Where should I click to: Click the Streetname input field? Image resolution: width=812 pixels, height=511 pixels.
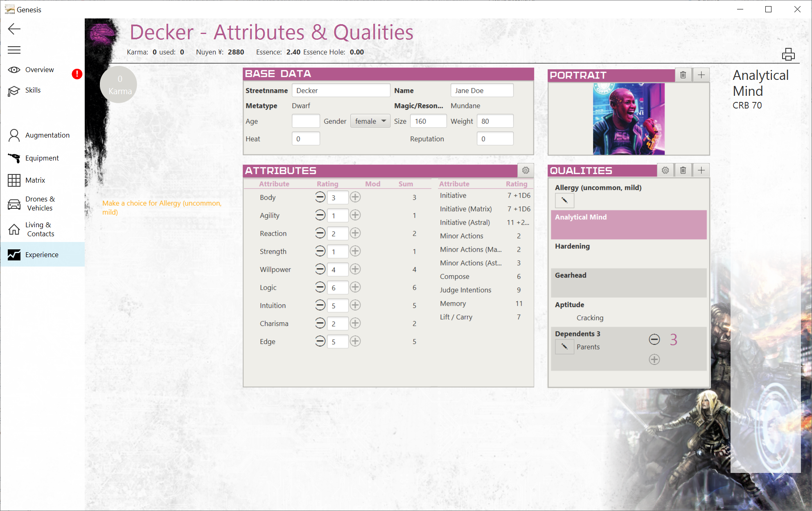click(341, 90)
